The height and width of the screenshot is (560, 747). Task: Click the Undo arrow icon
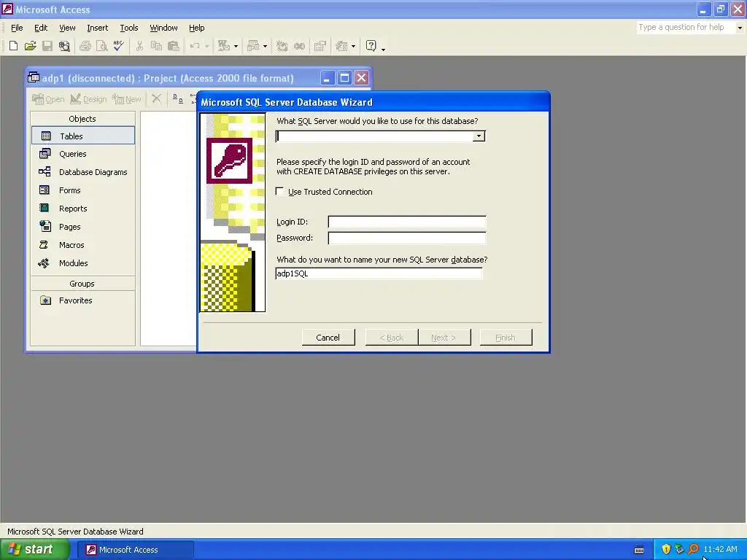pos(194,46)
